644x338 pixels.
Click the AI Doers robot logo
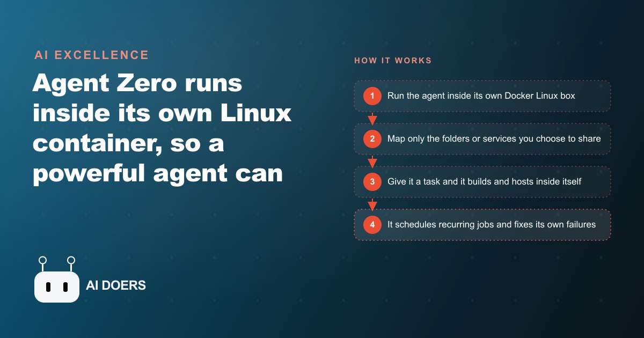coord(57,280)
